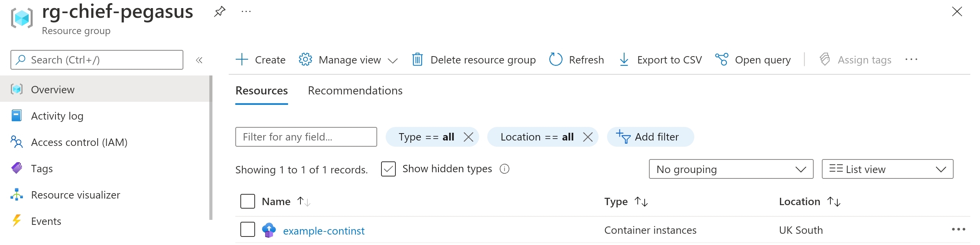Select all resources with header checkbox
Viewport: 980px width, 245px height.
pyautogui.click(x=248, y=201)
